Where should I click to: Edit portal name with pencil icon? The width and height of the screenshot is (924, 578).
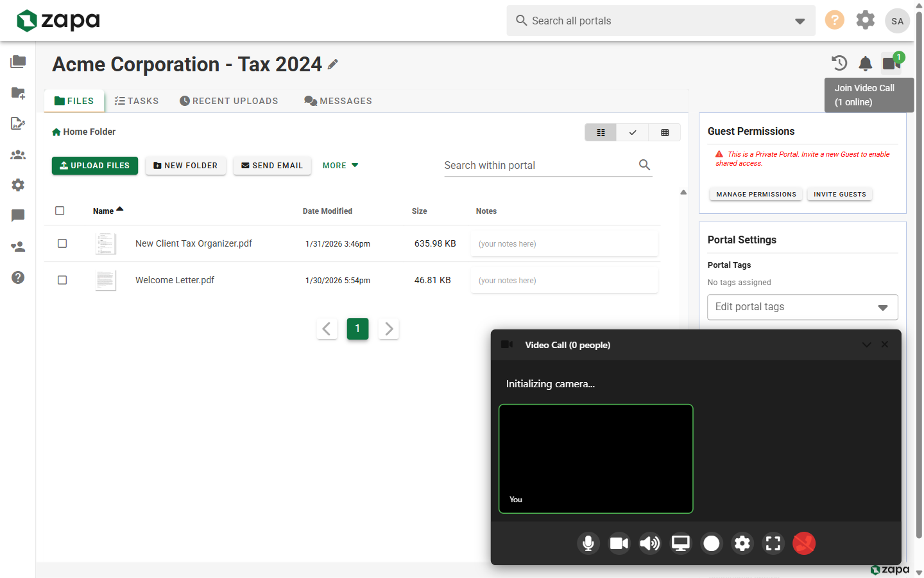tap(332, 64)
